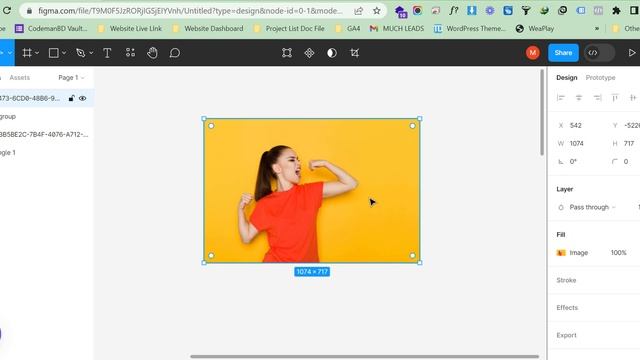Click the Use as mask icon
This screenshot has height=360, width=640.
(332, 53)
